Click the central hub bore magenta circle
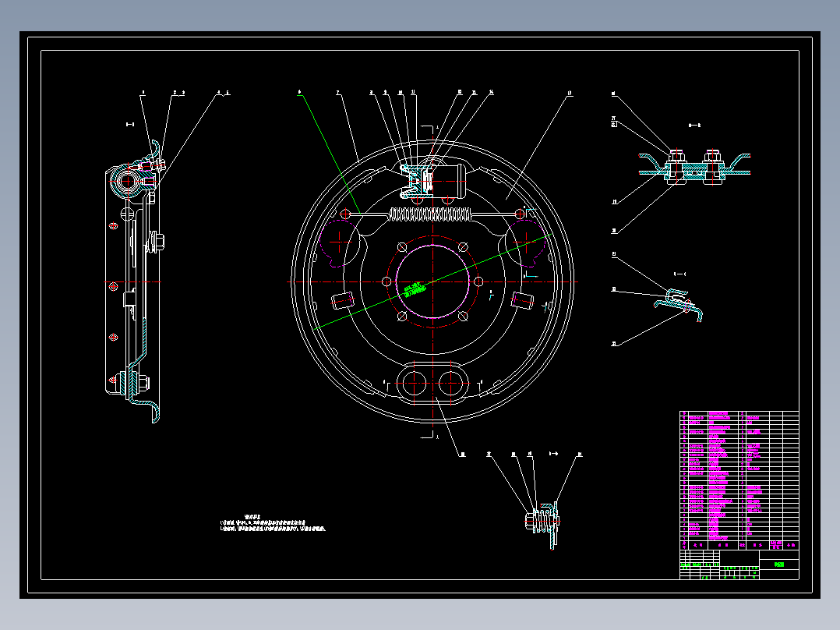Viewport: 840px width, 630px height. coord(433,281)
